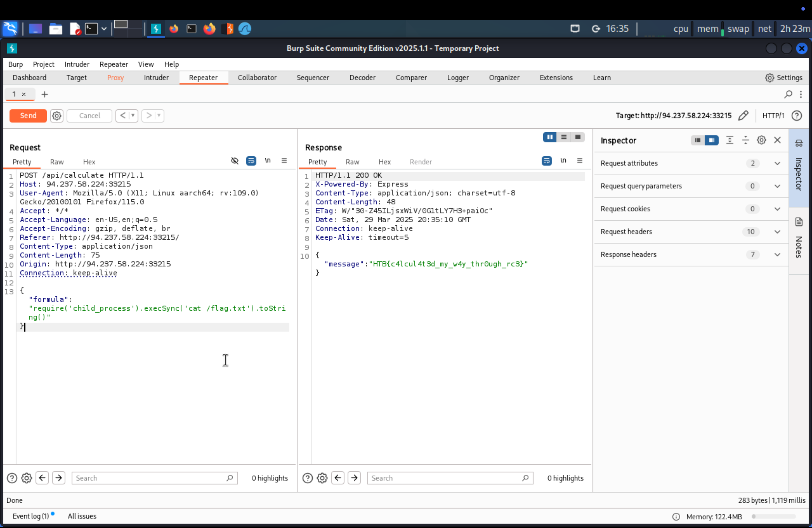Close Repeater tab 1
Viewport: 812px width, 528px height.
pyautogui.click(x=24, y=94)
